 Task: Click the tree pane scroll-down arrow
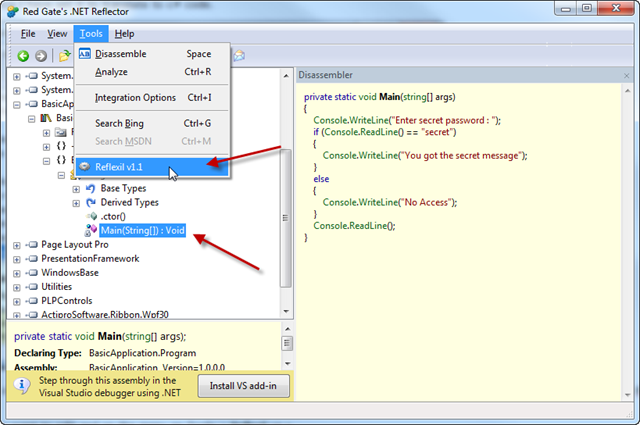[286, 312]
